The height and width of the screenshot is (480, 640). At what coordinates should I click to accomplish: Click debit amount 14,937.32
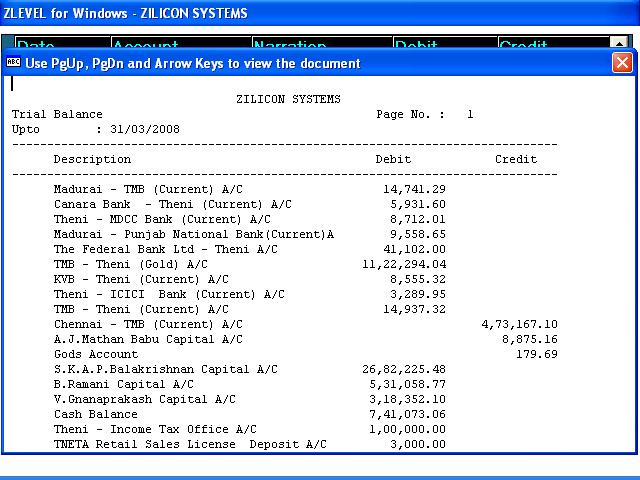pyautogui.click(x=414, y=309)
